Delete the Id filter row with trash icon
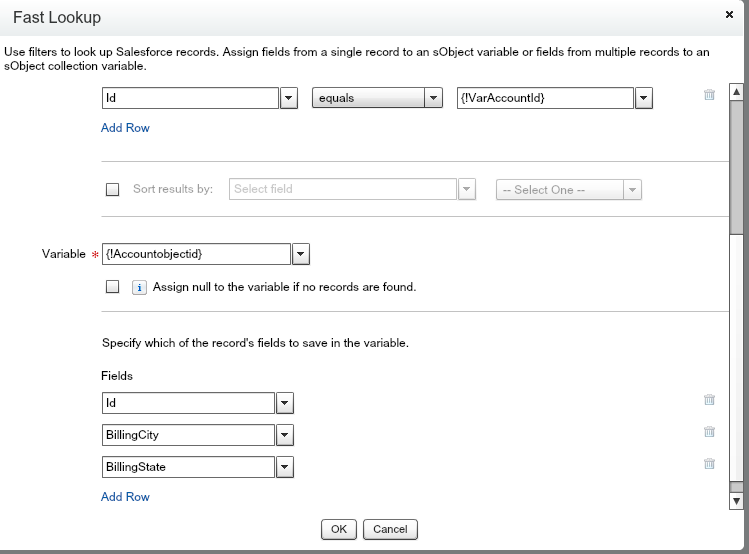The width and height of the screenshot is (749, 554). click(x=709, y=95)
